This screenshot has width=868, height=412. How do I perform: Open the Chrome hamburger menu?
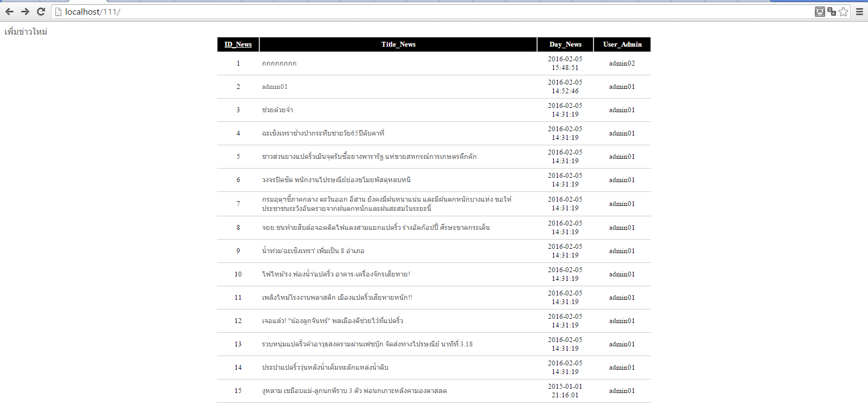(859, 11)
